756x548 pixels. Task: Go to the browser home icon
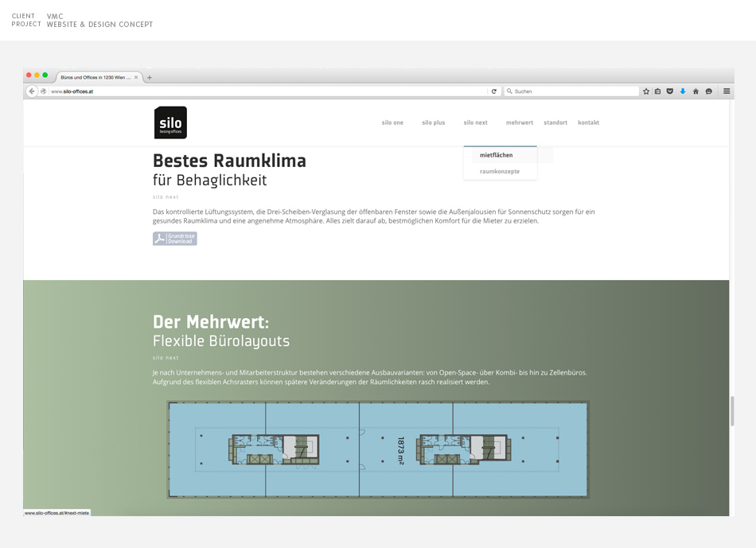click(x=696, y=91)
